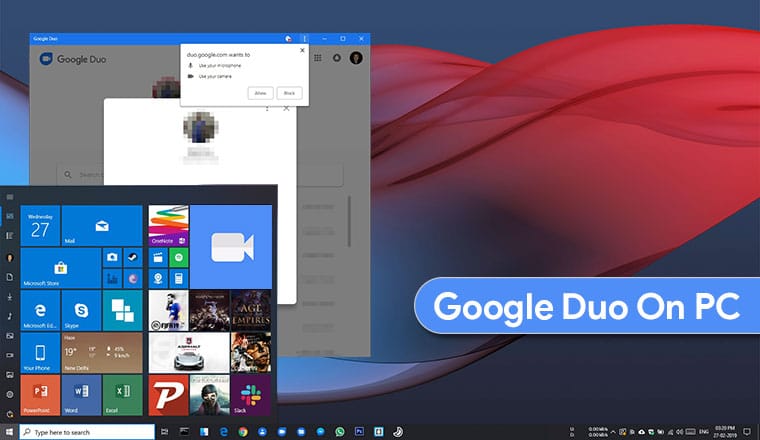The image size is (760, 440).
Task: Open the user account picture in Start sidebar
Action: (x=10, y=257)
